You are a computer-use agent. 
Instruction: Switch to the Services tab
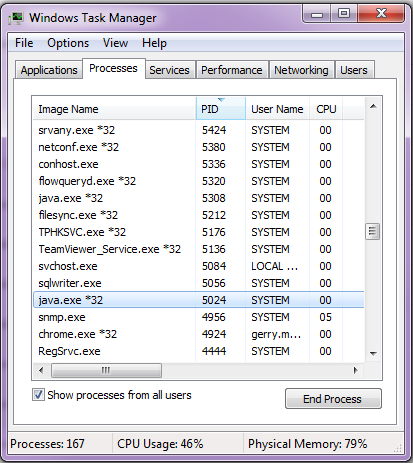[169, 70]
